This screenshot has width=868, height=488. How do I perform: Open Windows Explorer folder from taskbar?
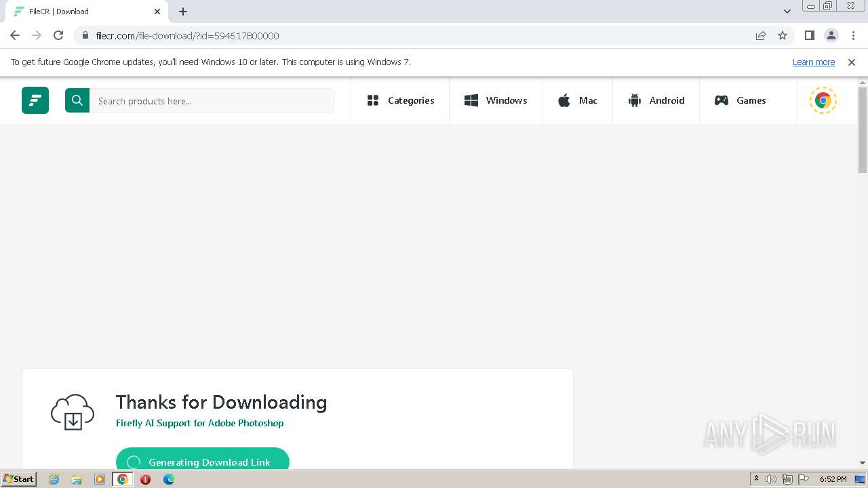point(77,479)
